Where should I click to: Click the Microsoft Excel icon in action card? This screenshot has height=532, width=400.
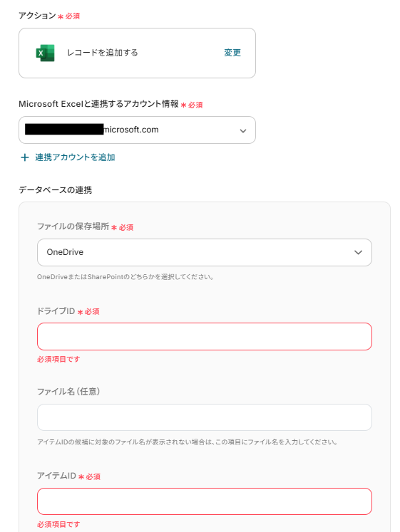tap(45, 53)
